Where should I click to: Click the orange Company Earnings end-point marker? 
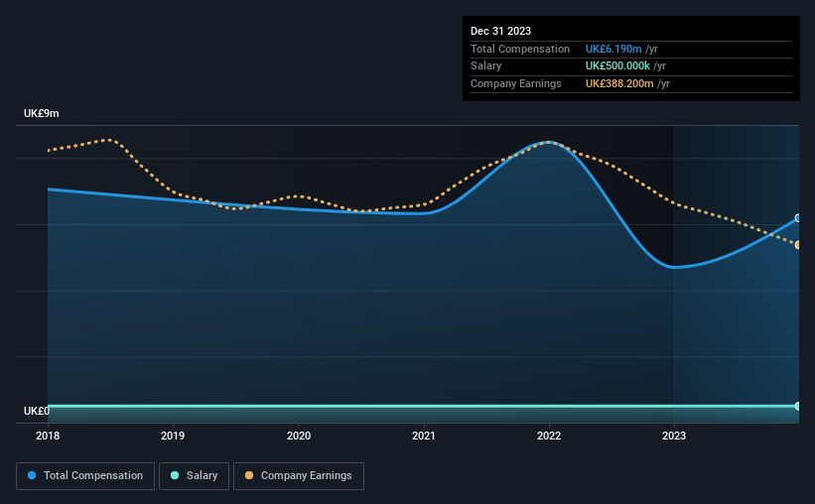pyautogui.click(x=798, y=245)
